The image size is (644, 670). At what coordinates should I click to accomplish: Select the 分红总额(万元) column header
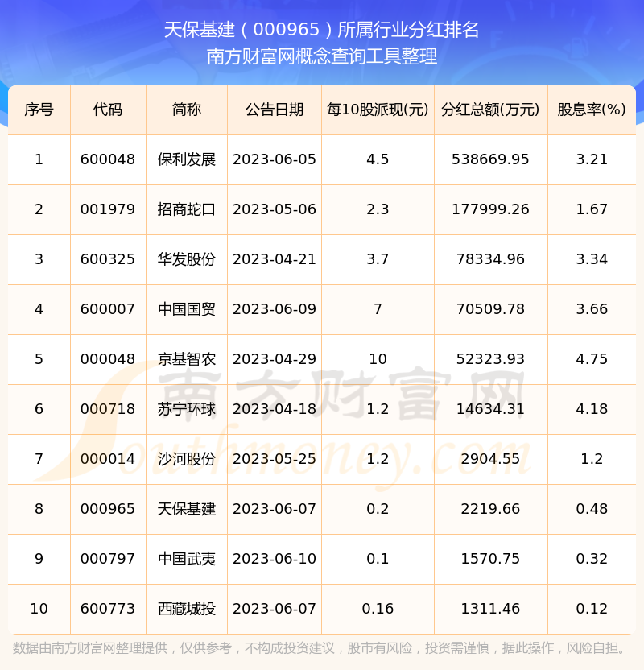point(490,110)
